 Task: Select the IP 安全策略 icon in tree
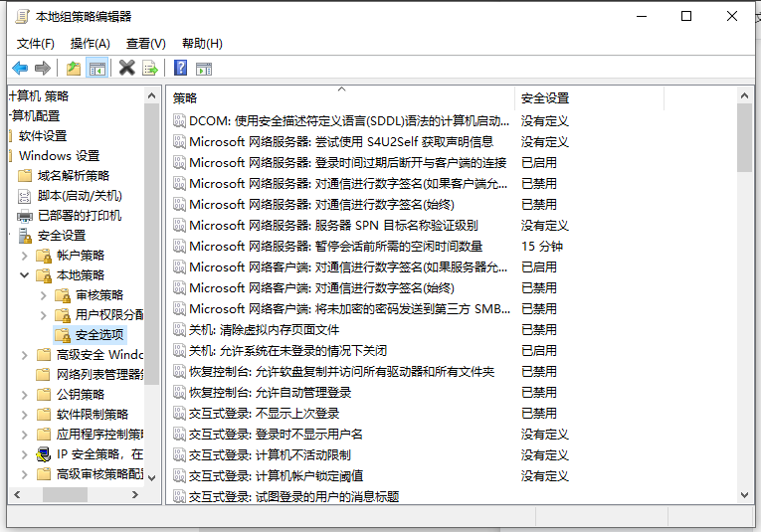click(44, 454)
